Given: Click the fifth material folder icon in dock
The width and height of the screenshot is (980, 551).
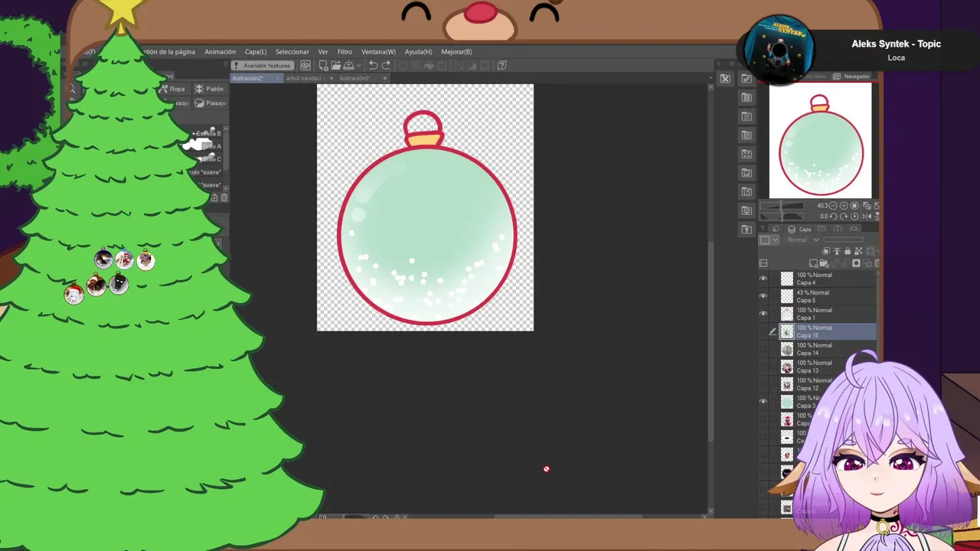Looking at the screenshot, I should coord(746,154).
